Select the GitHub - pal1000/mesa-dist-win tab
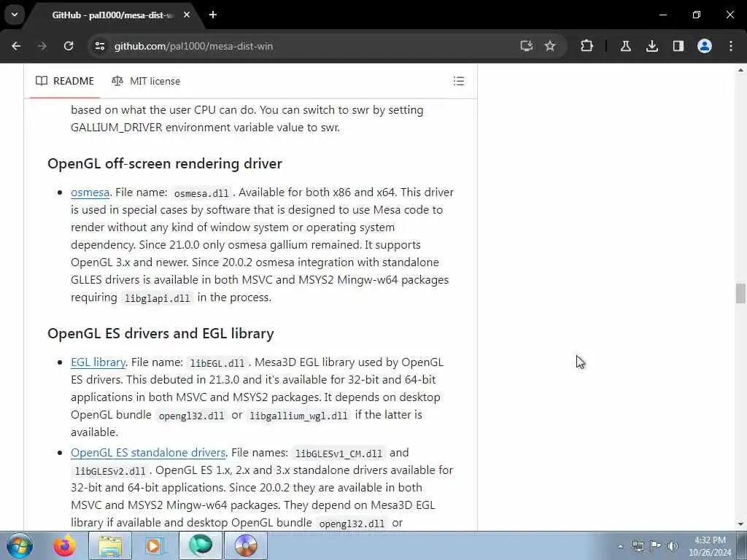 pos(112,15)
